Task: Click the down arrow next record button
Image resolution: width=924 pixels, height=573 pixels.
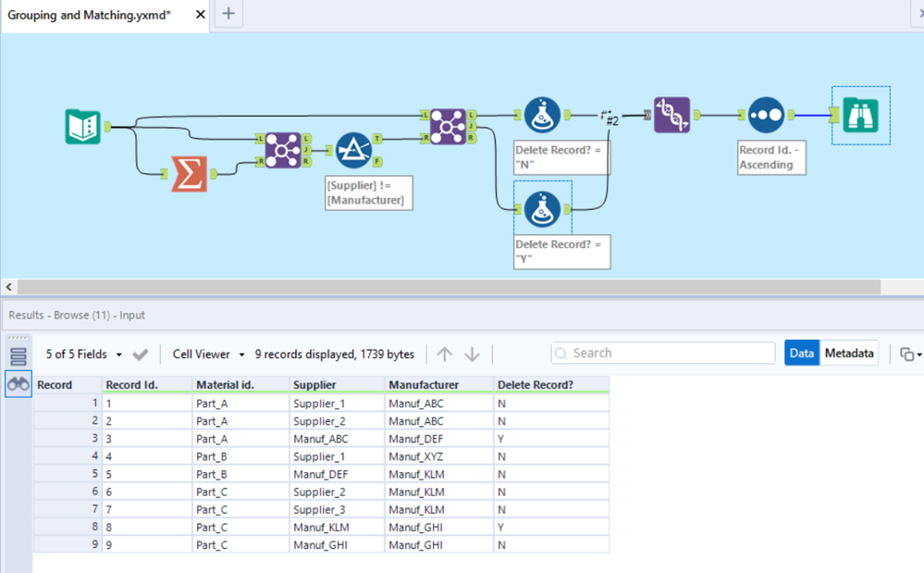Action: (x=472, y=354)
